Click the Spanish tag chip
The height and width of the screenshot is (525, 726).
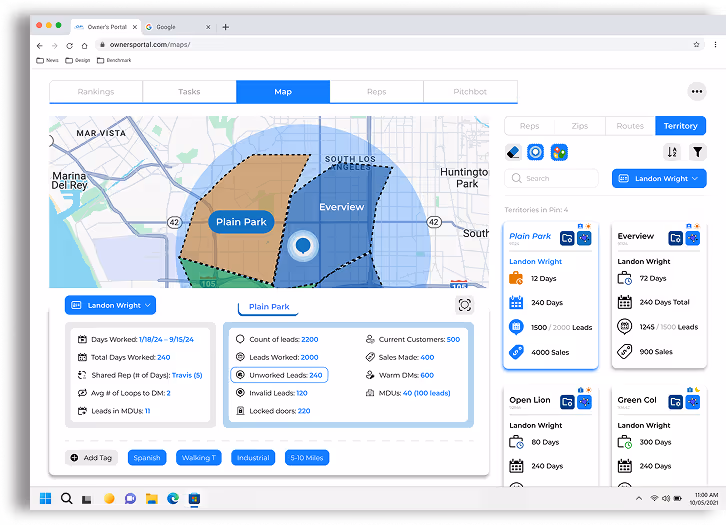point(147,457)
